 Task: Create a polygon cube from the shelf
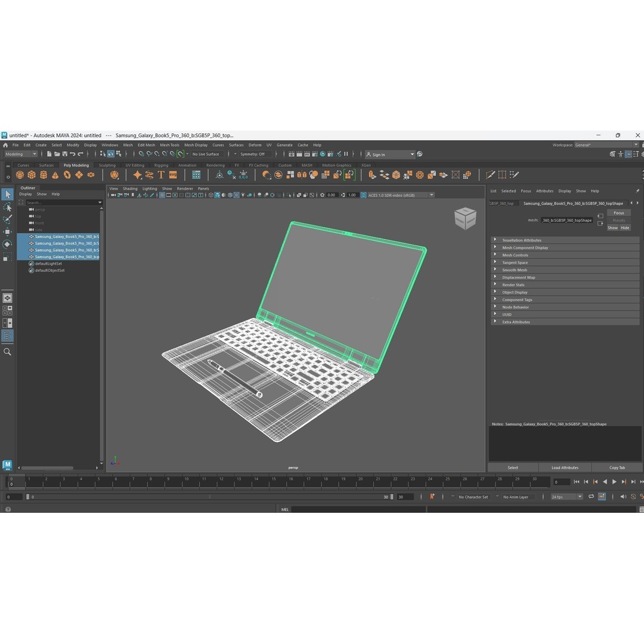point(32,175)
